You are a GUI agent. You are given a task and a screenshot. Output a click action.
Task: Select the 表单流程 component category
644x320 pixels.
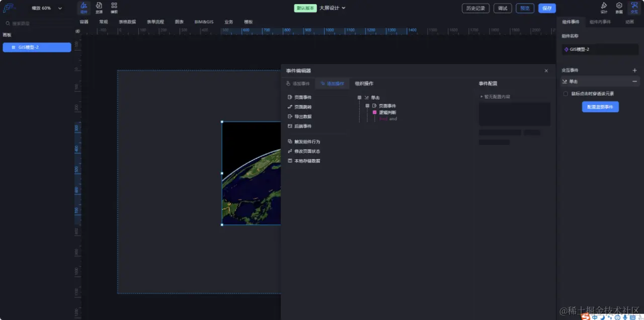point(155,22)
